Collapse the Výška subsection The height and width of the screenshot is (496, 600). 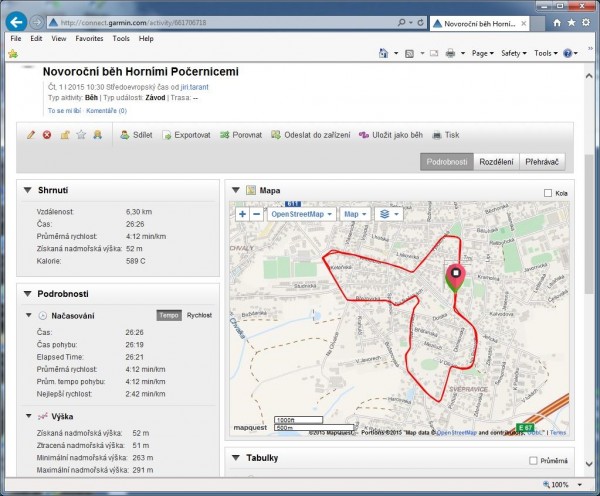[x=28, y=416]
